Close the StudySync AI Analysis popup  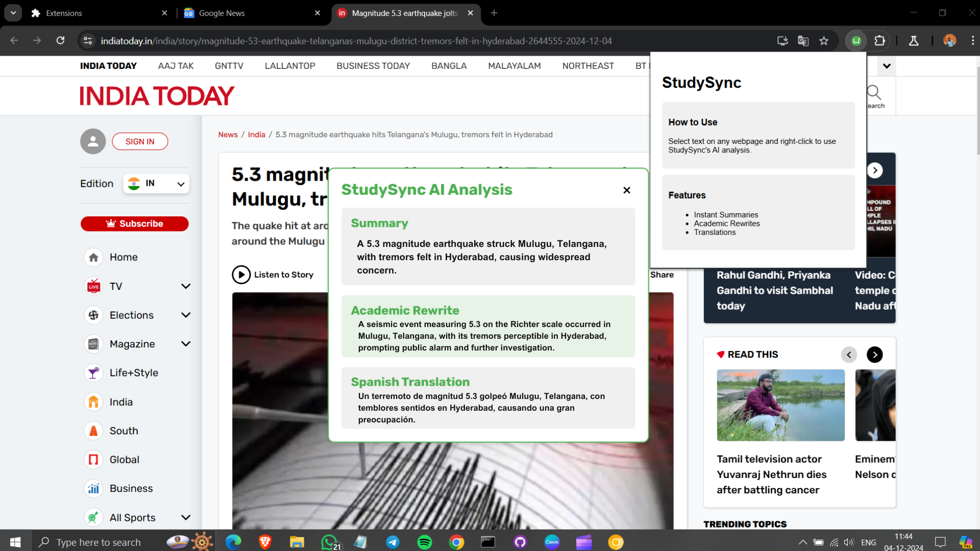(x=627, y=190)
